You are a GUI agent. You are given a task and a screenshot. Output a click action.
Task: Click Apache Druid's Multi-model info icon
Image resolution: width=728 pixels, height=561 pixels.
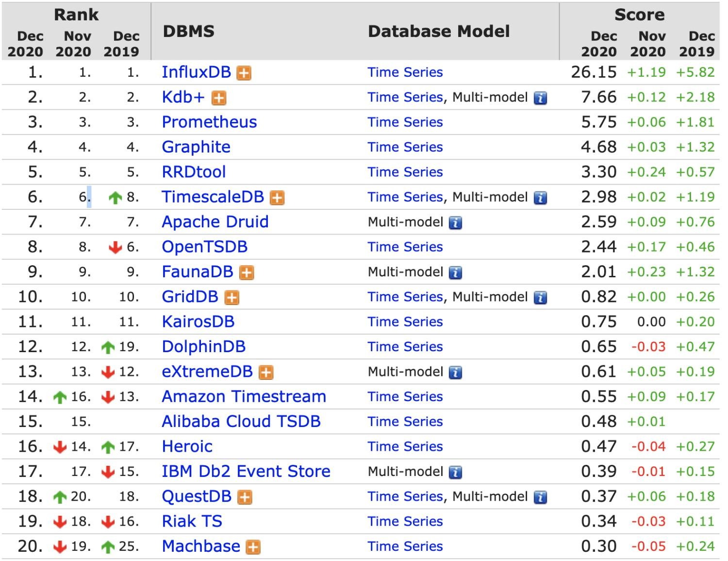455,223
